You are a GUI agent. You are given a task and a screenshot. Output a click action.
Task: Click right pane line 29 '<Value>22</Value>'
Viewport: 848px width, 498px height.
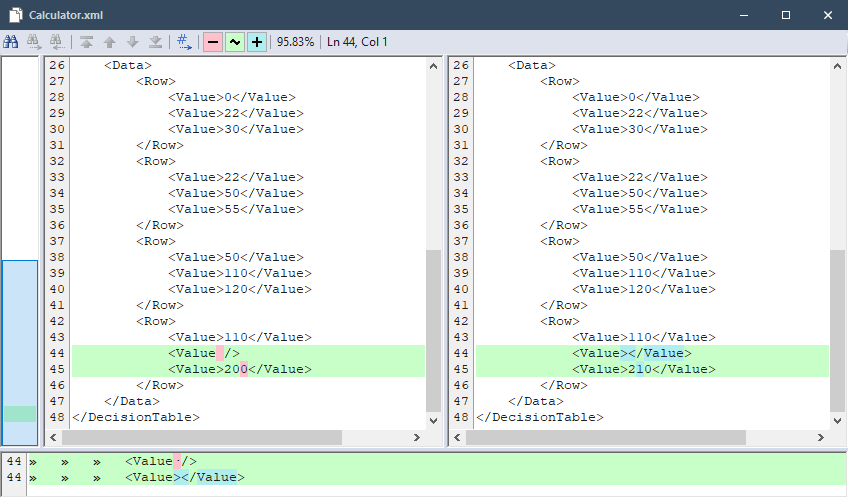(640, 113)
